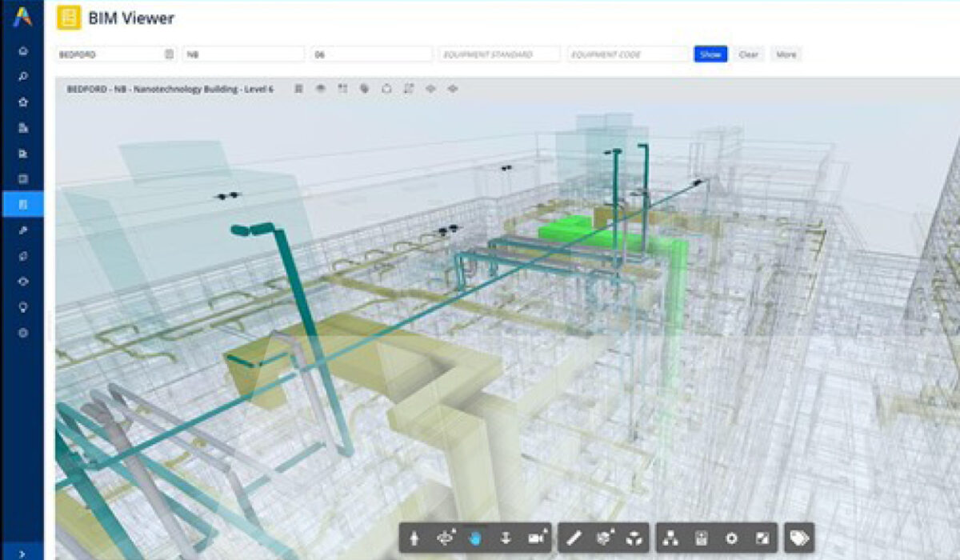Viewport: 960px width, 560px height.
Task: Toggle the eye visibility icon in header
Action: [321, 89]
